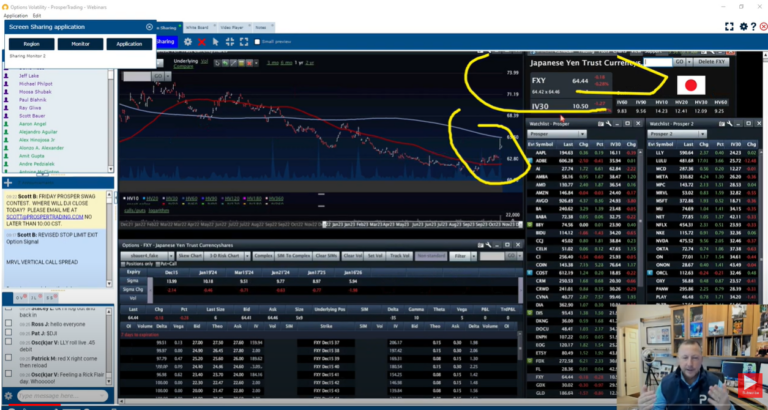
Task: Open the screen sharing settings gear
Action: [187, 42]
